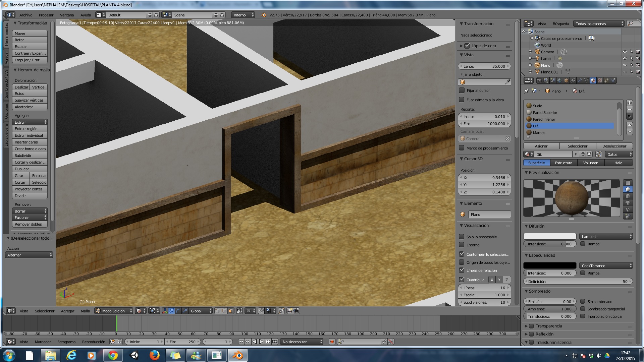
Task: Click the Subdividir button
Action: click(x=30, y=156)
